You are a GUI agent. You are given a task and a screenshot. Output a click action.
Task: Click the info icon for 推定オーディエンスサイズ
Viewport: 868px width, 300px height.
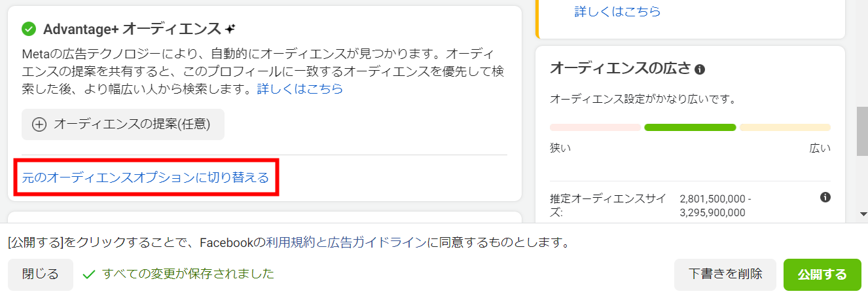tap(825, 197)
